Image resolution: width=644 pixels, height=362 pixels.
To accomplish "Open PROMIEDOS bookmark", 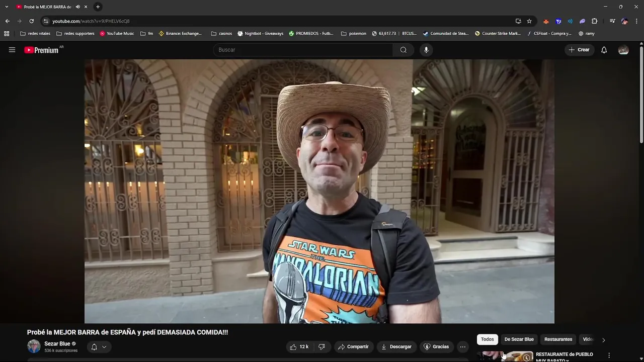I will tap(311, 34).
